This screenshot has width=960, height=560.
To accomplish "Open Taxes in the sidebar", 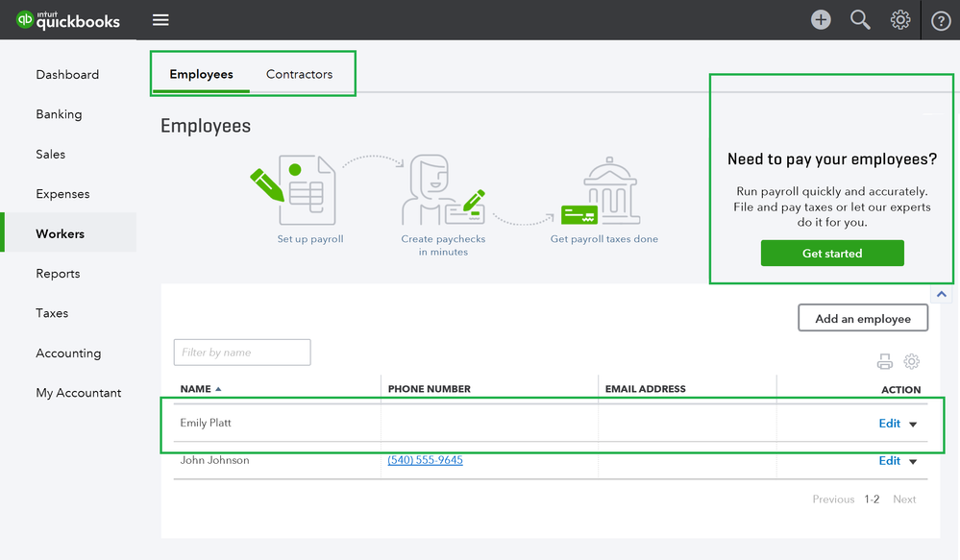I will coord(52,313).
